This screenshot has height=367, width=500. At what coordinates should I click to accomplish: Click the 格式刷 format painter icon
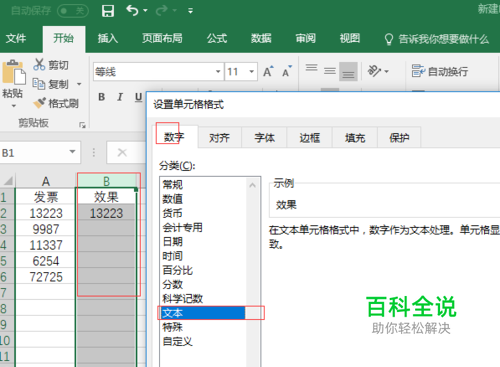(39, 103)
